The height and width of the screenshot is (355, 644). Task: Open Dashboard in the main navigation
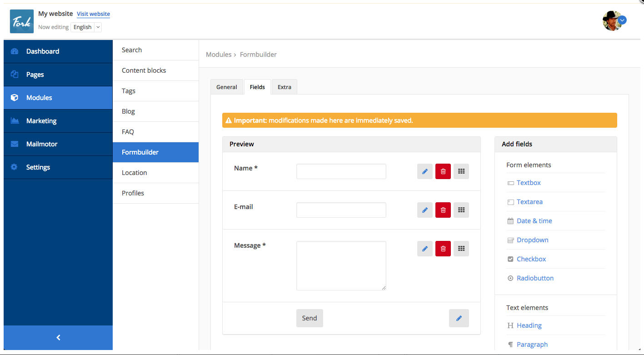tap(43, 51)
